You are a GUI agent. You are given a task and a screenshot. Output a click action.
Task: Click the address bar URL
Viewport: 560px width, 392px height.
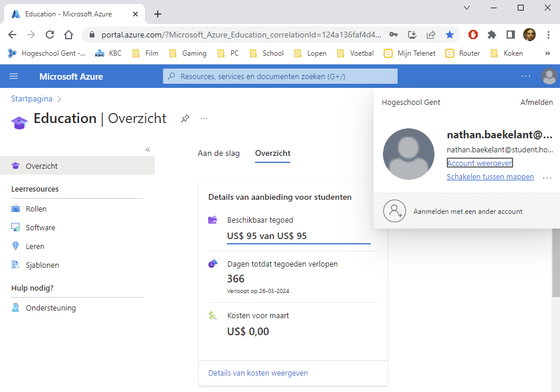point(241,35)
